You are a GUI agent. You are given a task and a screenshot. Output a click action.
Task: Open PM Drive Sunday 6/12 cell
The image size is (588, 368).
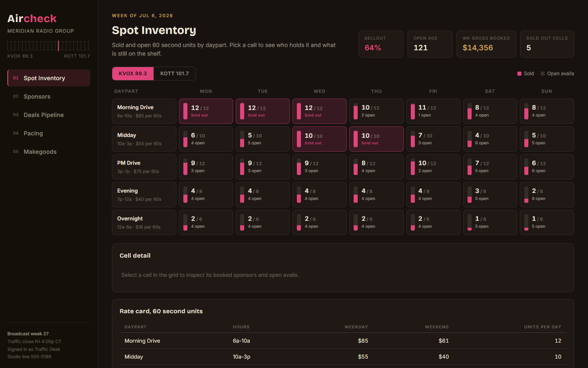coord(547,167)
